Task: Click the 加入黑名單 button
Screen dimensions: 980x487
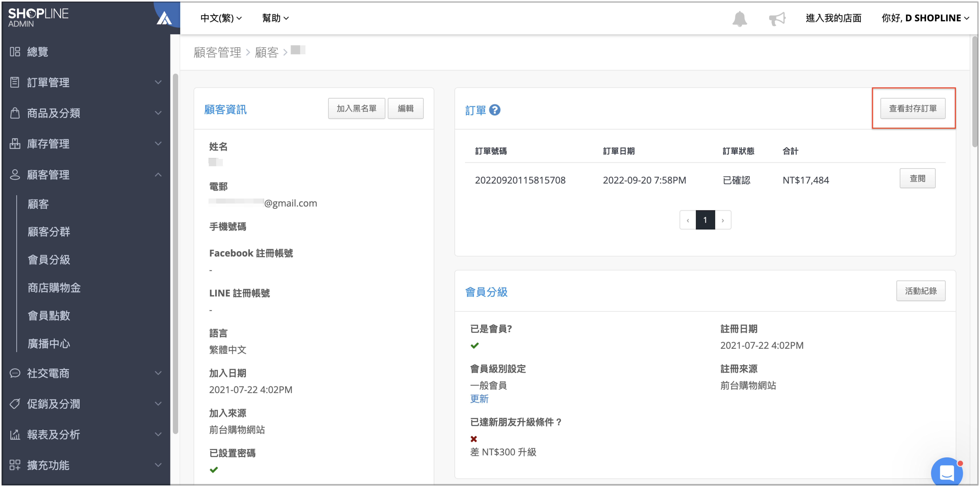Action: click(356, 108)
